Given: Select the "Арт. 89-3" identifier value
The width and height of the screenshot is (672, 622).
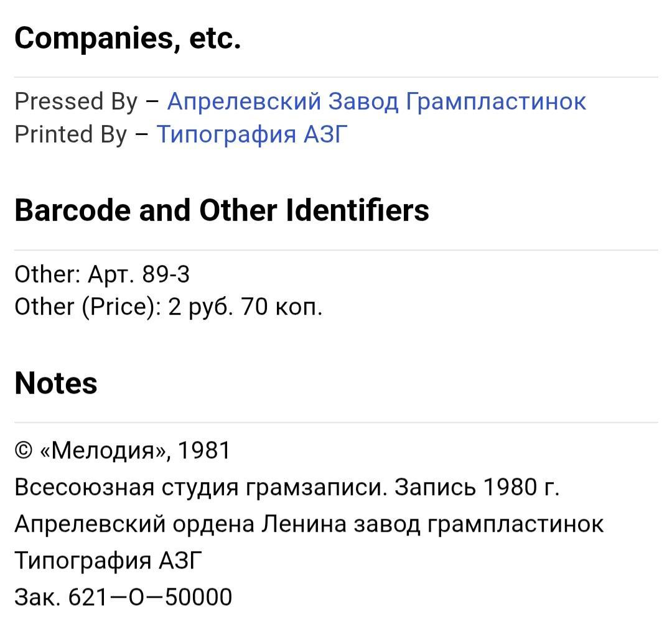Looking at the screenshot, I should (x=139, y=274).
